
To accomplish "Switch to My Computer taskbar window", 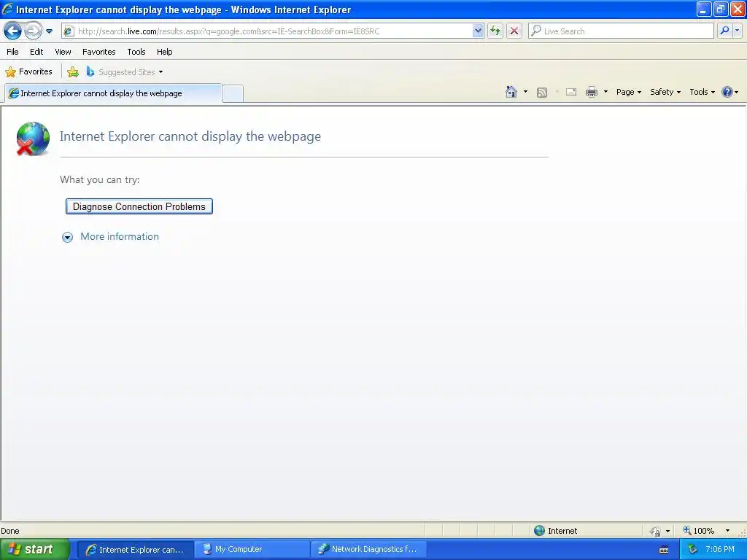I will (252, 550).
